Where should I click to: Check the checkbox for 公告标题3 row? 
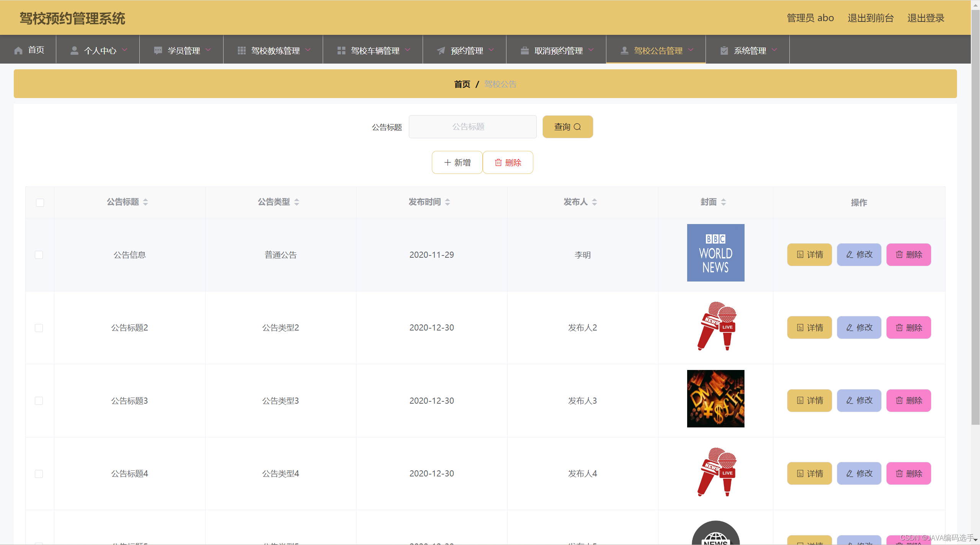(x=39, y=401)
